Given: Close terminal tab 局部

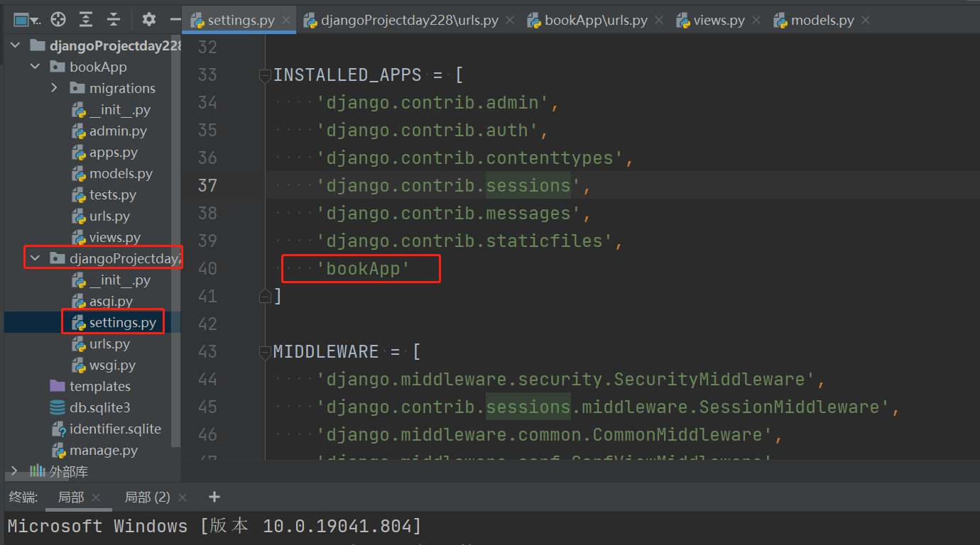Looking at the screenshot, I should [x=97, y=498].
